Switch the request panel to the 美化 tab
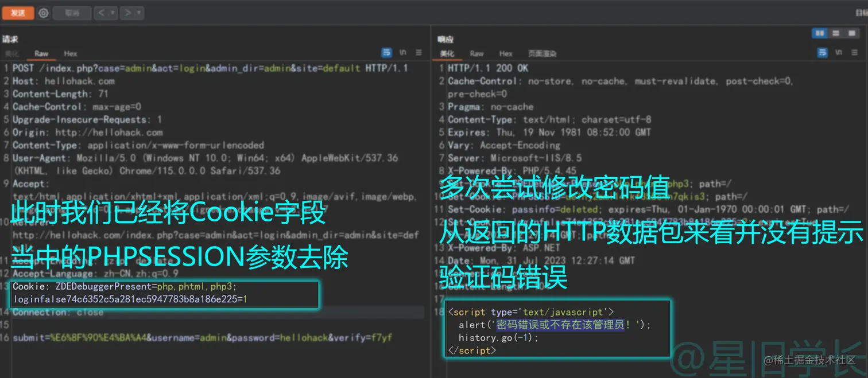 [x=11, y=53]
